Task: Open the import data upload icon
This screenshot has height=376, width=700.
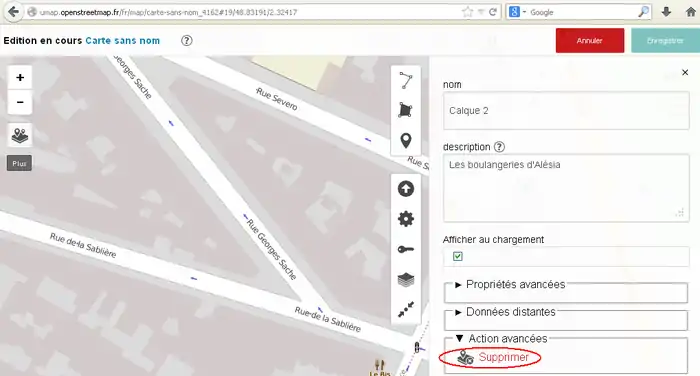Action: [x=405, y=189]
